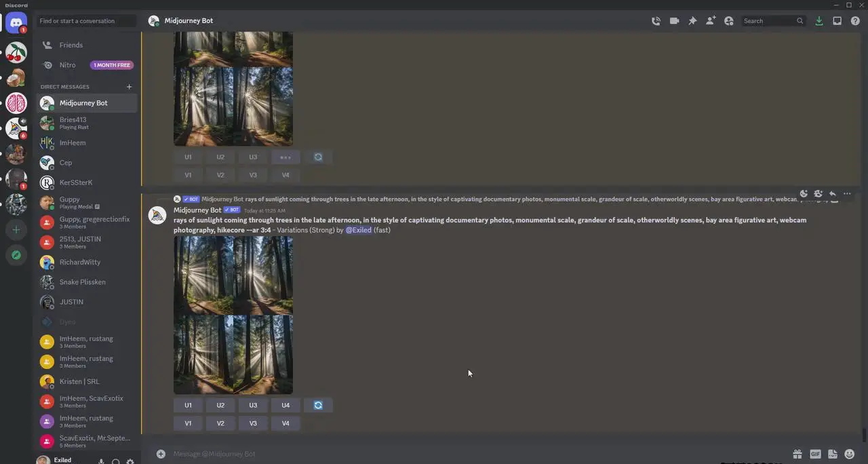Viewport: 868px width, 464px height.
Task: Focus the Find or start a conversation box
Action: [86, 21]
